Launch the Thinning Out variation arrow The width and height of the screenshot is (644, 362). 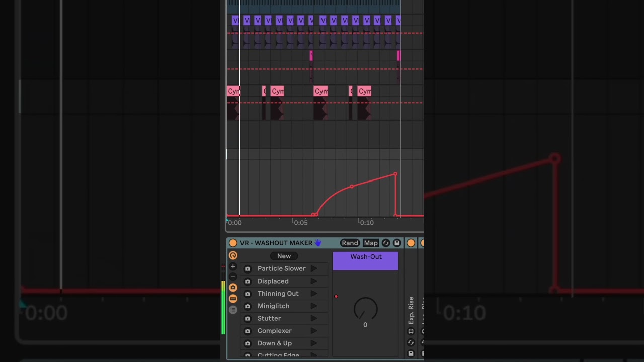click(313, 294)
